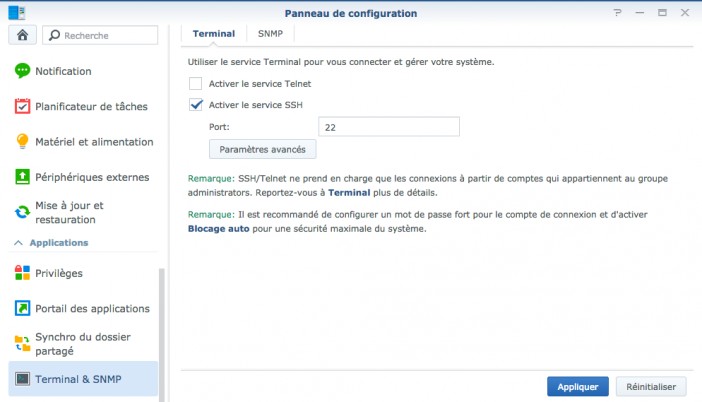Open Paramètres avancés button
This screenshot has width=702, height=402.
(x=262, y=149)
